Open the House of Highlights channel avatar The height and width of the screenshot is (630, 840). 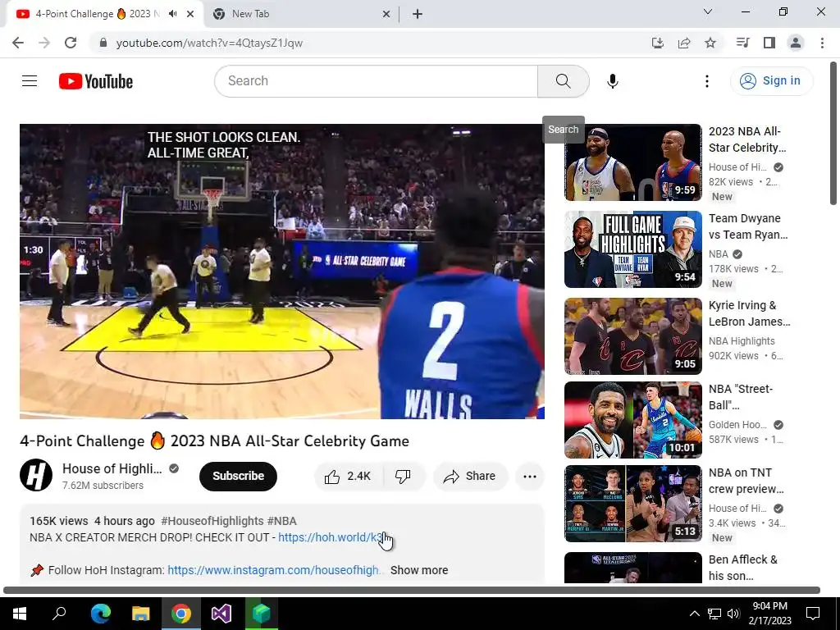click(36, 475)
